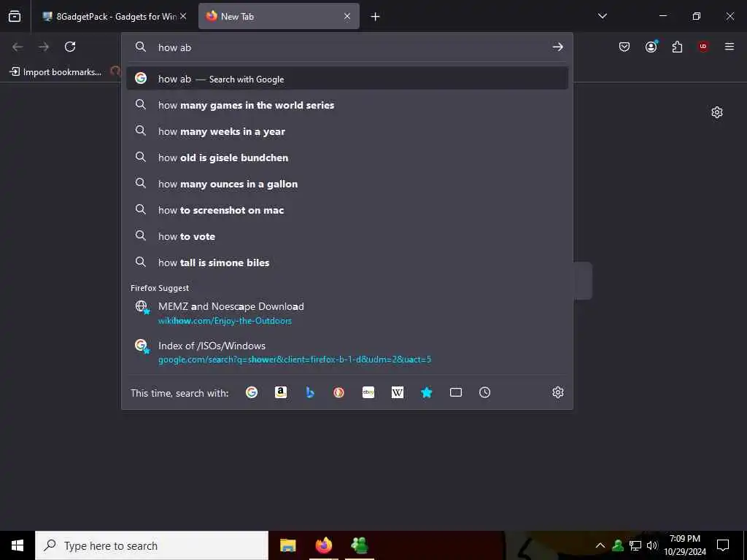Screen dimensions: 747x560
Task: Open the green people app in taskbar
Action: tap(359, 545)
